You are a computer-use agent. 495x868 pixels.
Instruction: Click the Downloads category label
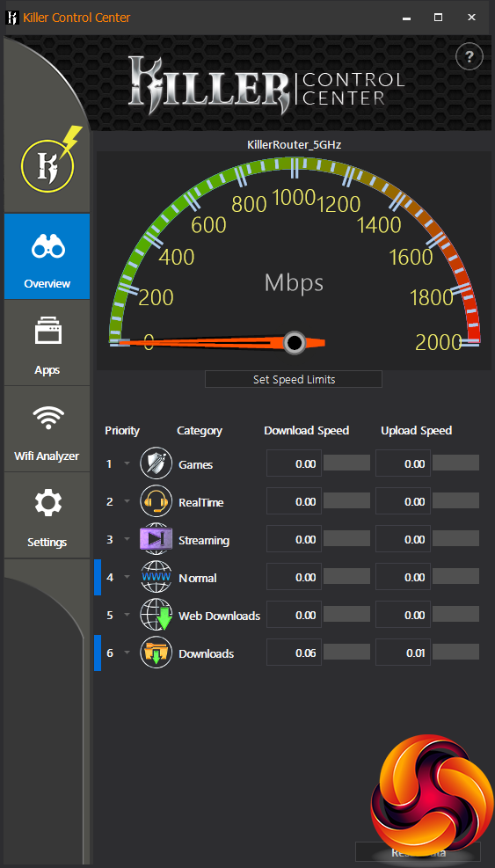point(206,653)
